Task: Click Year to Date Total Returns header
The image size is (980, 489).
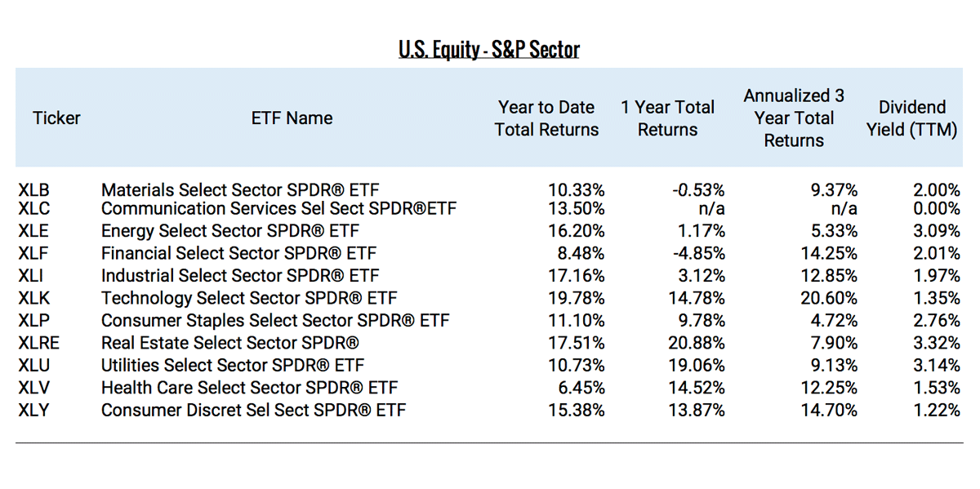Action: [546, 118]
